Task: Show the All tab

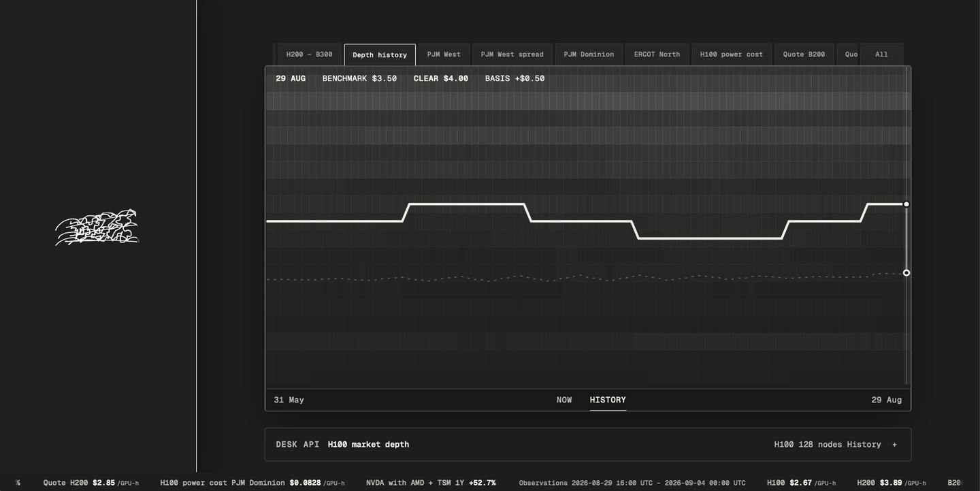Action: 881,54
